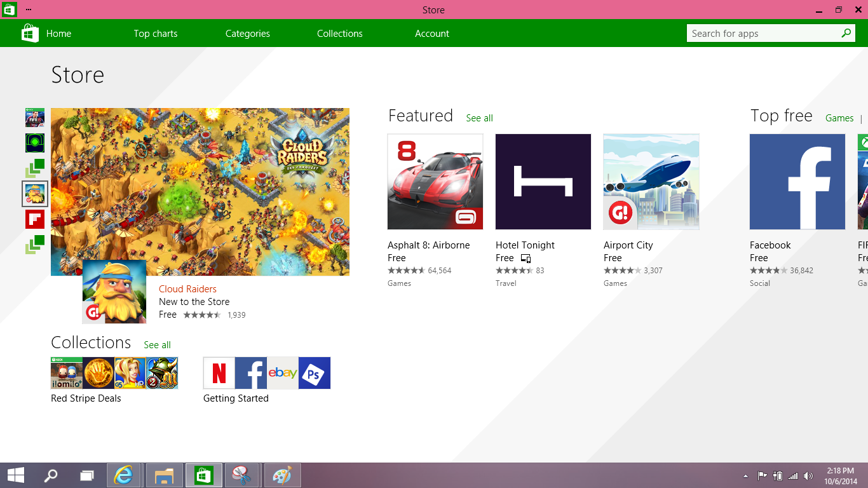Click the search magnifier in the search box
Screen dimensions: 868x488
[846, 32]
